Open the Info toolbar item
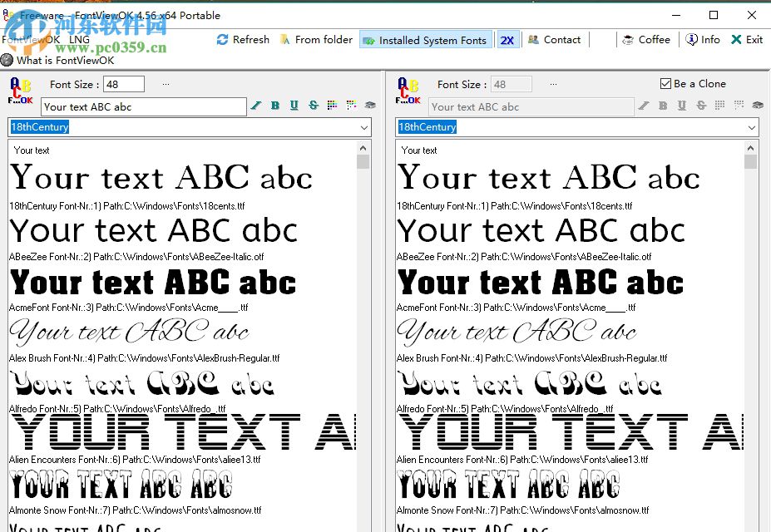The image size is (771, 532). pos(703,40)
